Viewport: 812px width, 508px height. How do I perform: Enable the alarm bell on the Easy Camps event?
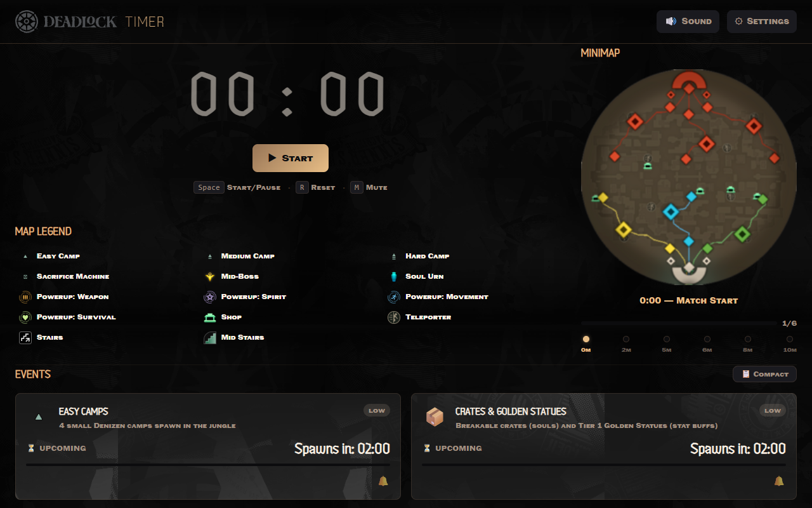click(x=383, y=481)
